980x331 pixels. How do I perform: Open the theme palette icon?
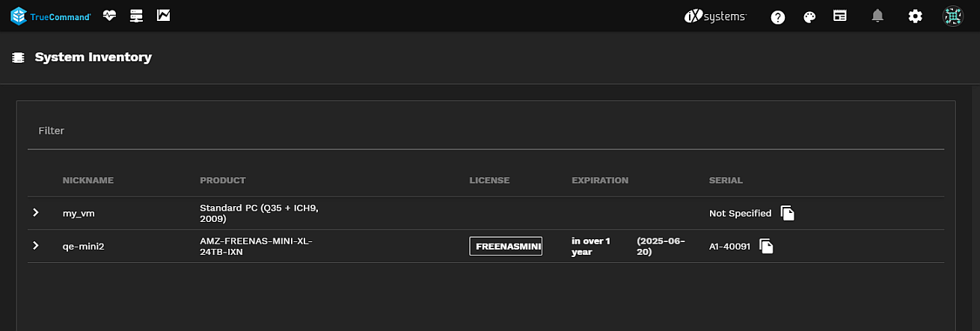coord(809,16)
